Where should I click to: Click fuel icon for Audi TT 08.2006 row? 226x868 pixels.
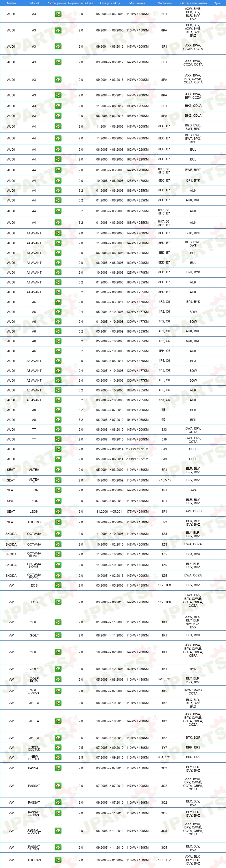[x=58, y=430]
